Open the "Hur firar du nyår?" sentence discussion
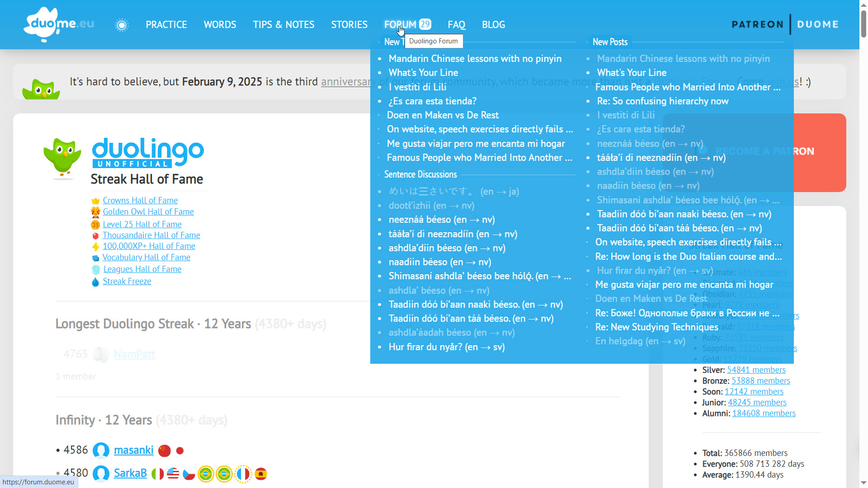Viewport: 868px width, 488px height. (447, 347)
